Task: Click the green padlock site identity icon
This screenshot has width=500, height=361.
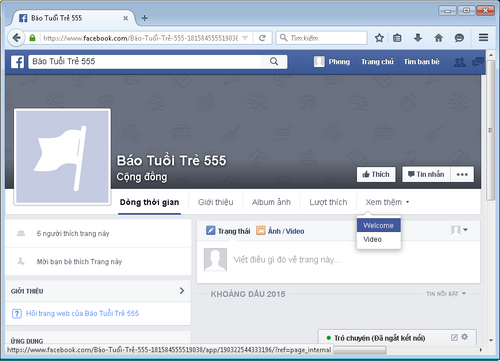Action: pos(32,38)
